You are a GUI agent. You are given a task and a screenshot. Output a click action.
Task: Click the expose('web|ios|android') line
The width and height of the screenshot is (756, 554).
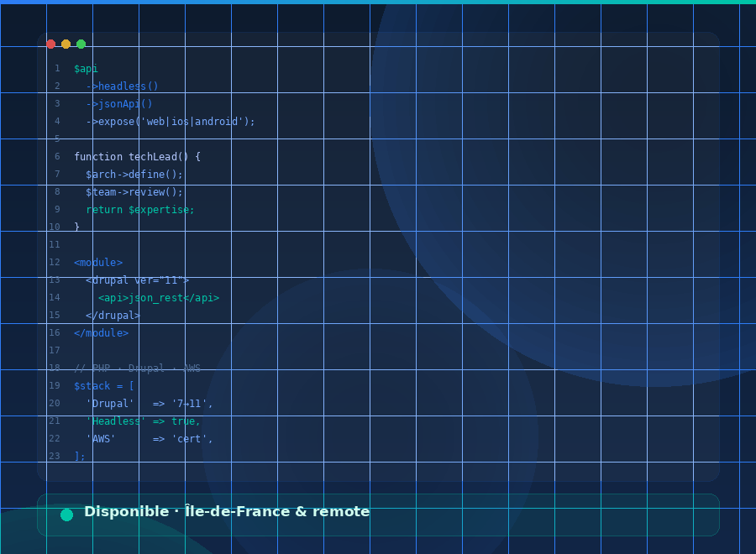point(171,122)
